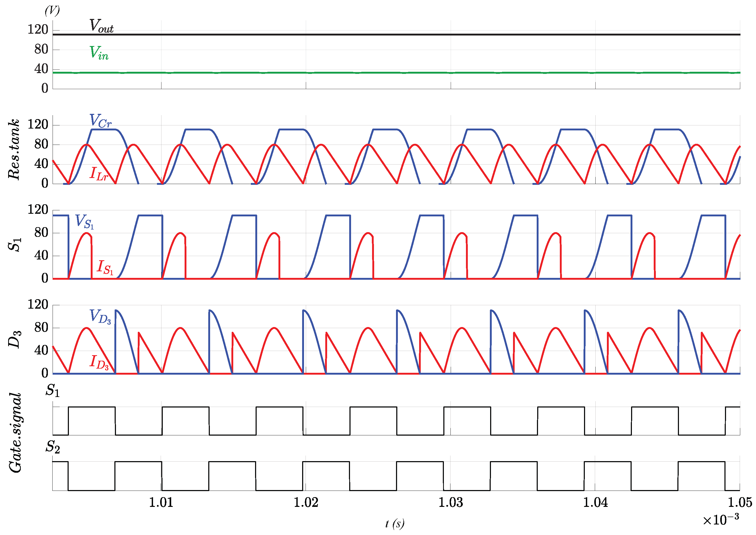This screenshot has height=535, width=756.
Task: Click the 1.03 tick on time axis
Action: pos(451,503)
